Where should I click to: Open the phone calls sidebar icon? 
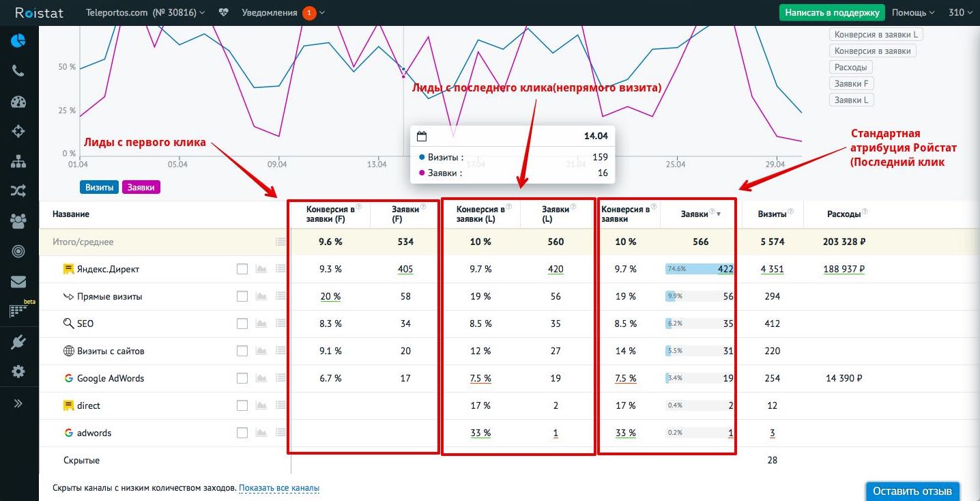coord(18,71)
